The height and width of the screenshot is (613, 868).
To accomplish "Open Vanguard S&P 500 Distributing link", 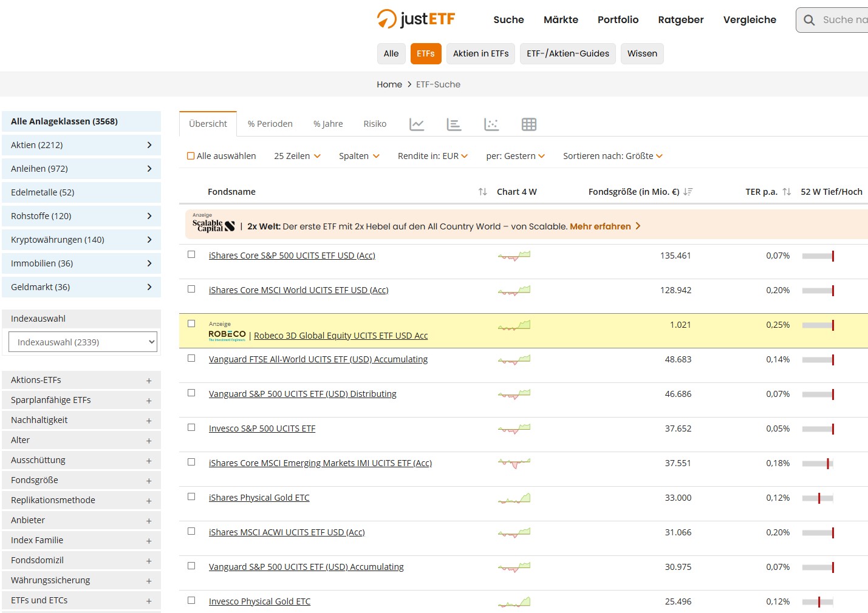I will [x=302, y=394].
